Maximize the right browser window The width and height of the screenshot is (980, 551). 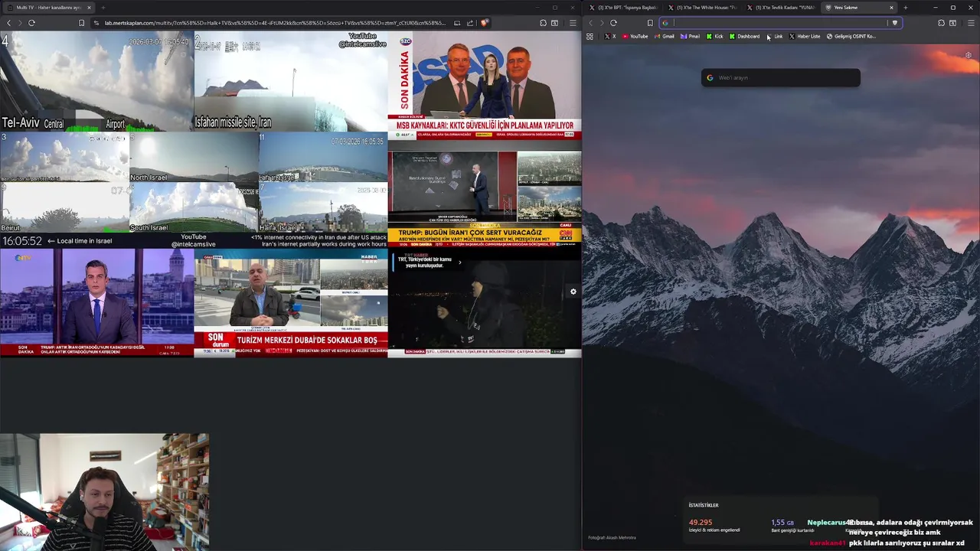[953, 8]
